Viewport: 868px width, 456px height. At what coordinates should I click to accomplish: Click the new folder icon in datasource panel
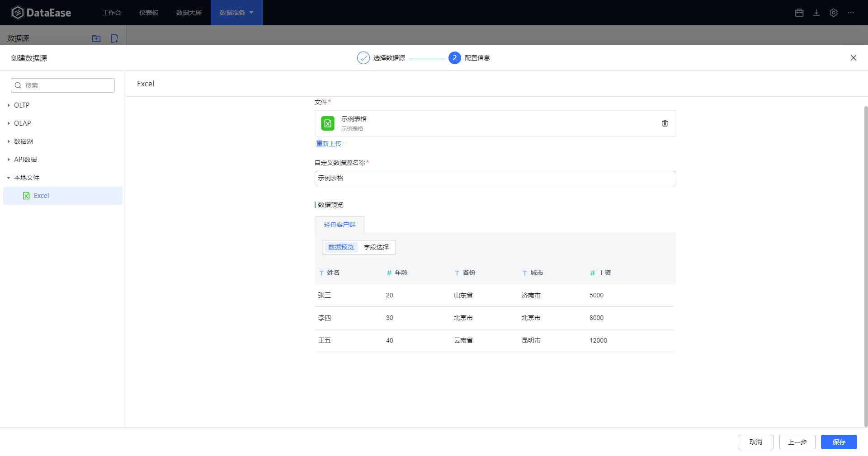(96, 38)
